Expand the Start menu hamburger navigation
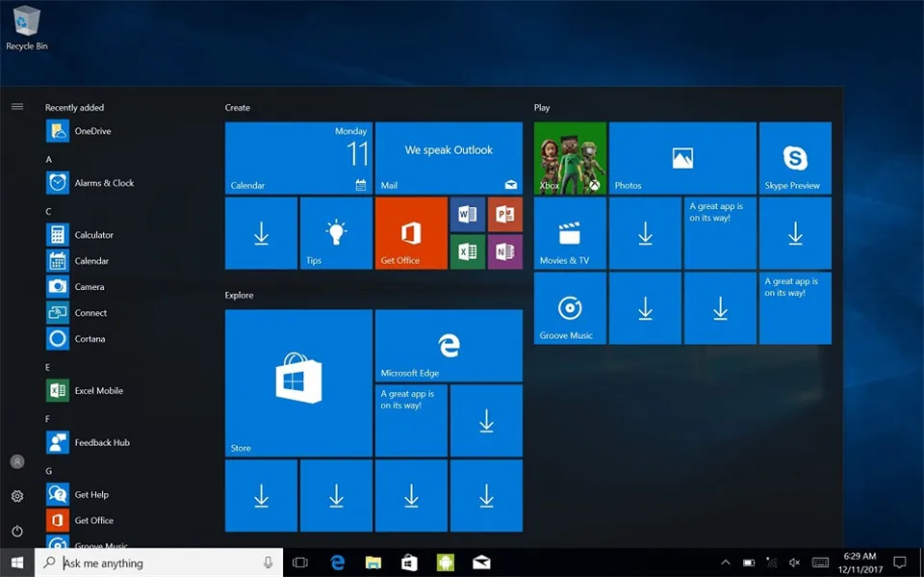The height and width of the screenshot is (577, 924). pos(17,107)
